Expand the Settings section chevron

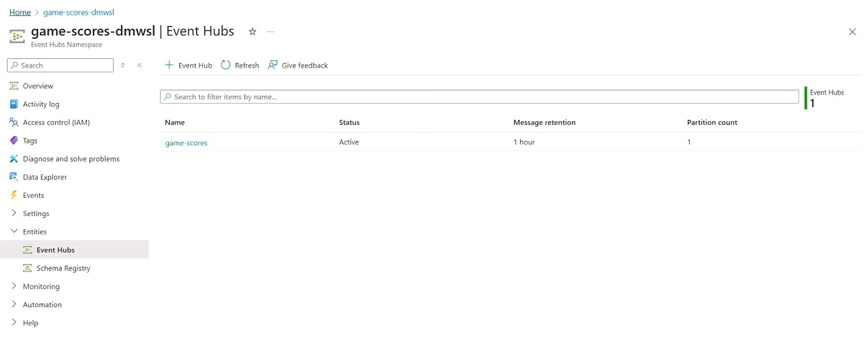point(14,213)
